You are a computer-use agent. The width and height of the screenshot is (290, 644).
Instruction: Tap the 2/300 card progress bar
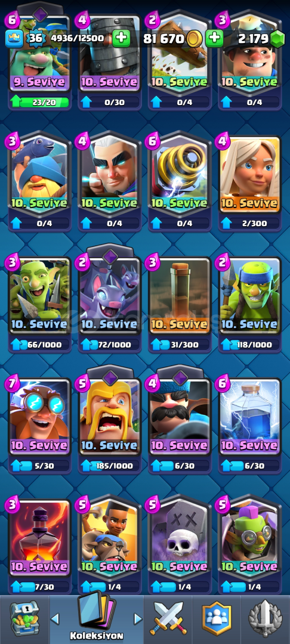pos(250,223)
